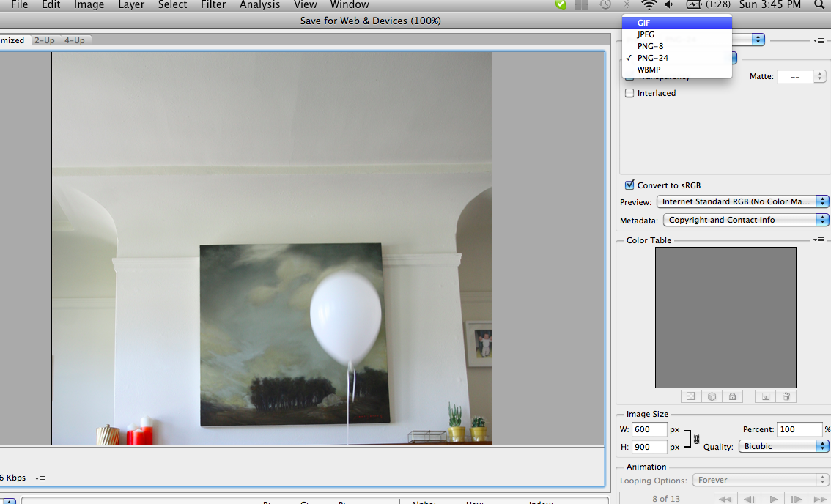The image size is (831, 504).
Task: Choose JPEG from the format list
Action: coord(677,34)
